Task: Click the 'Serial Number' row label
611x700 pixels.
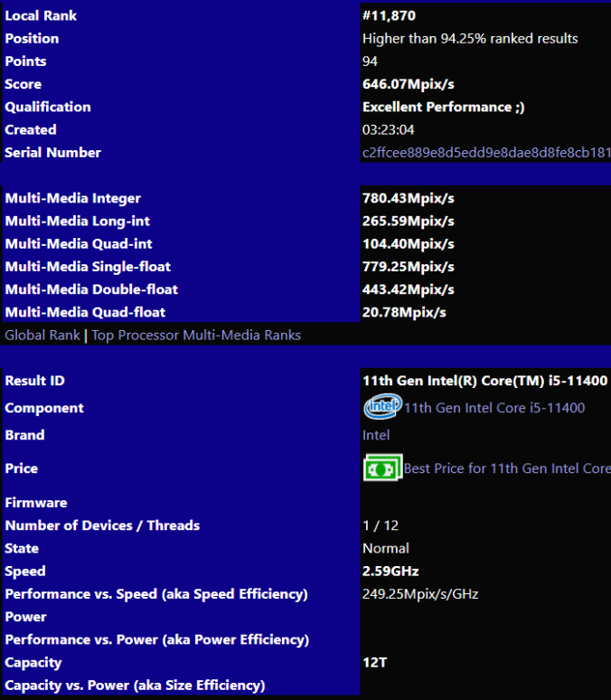Action: (52, 153)
